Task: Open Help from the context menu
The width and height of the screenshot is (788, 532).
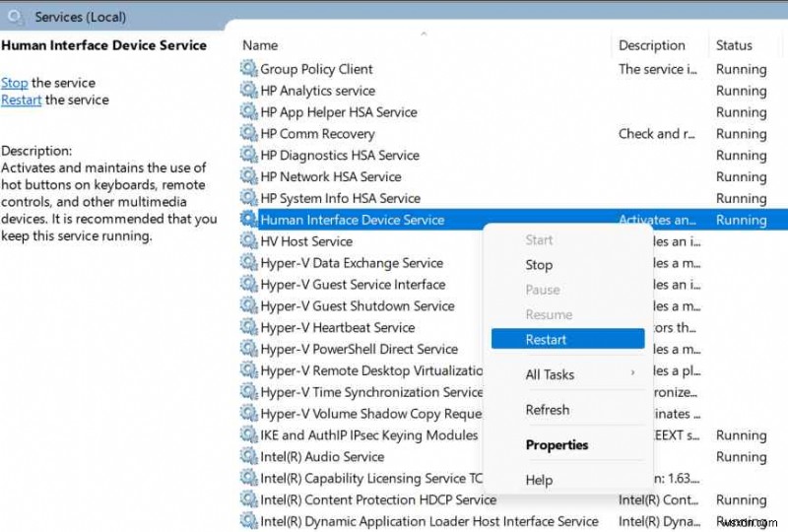Action: (539, 480)
